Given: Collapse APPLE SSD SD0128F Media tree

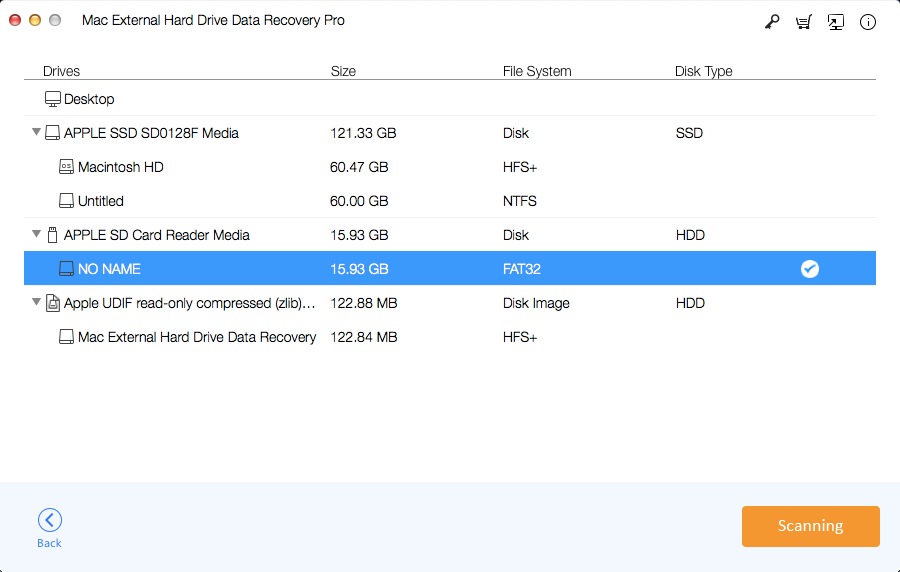Looking at the screenshot, I should pos(36,132).
